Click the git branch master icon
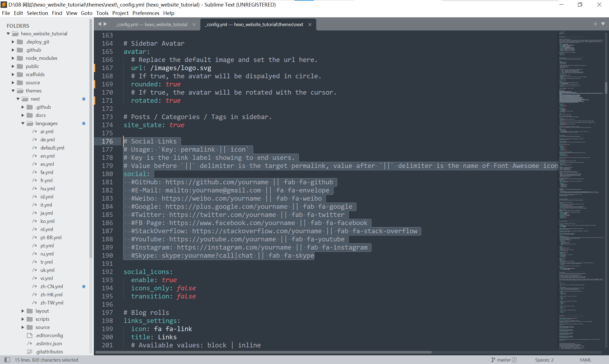The height and width of the screenshot is (364, 609). 493,360
